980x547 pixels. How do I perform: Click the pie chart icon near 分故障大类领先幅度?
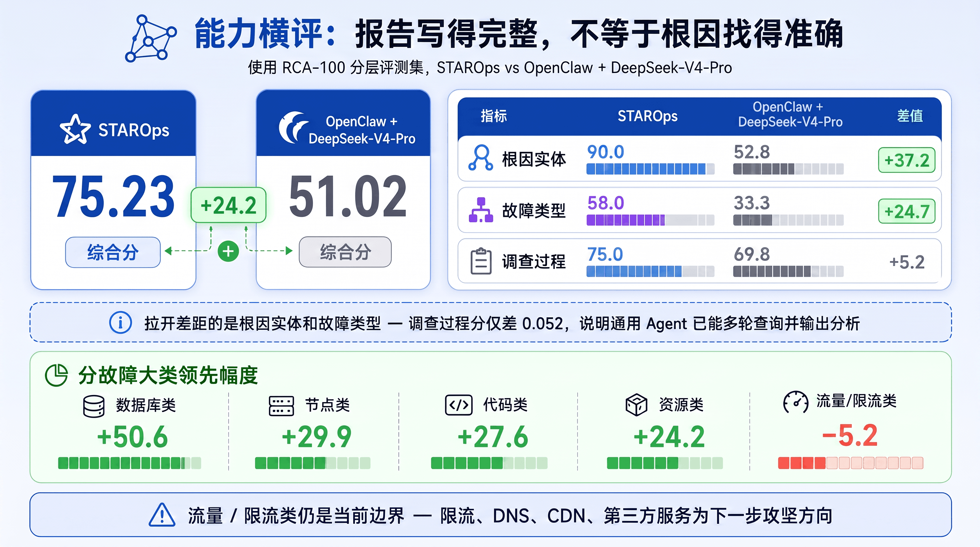pyautogui.click(x=56, y=375)
